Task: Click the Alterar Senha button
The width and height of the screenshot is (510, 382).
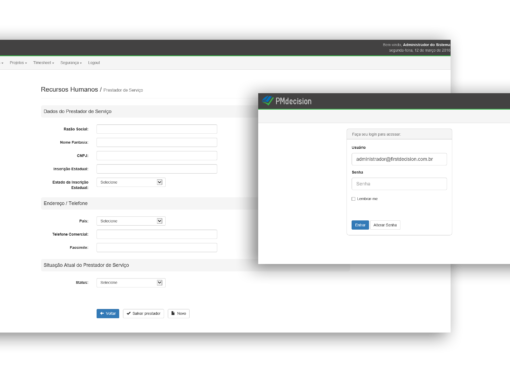Action: point(385,225)
